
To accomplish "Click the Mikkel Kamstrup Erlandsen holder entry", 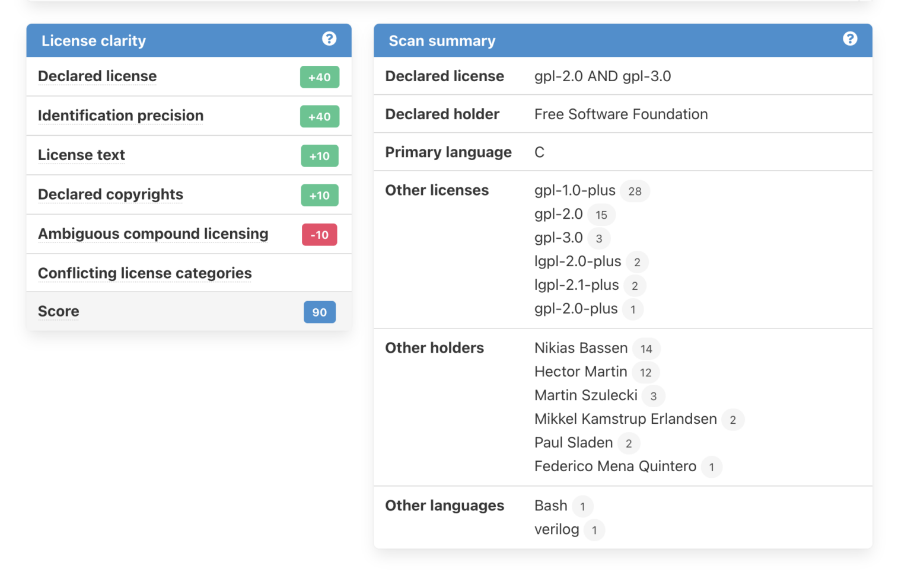I will (x=625, y=419).
